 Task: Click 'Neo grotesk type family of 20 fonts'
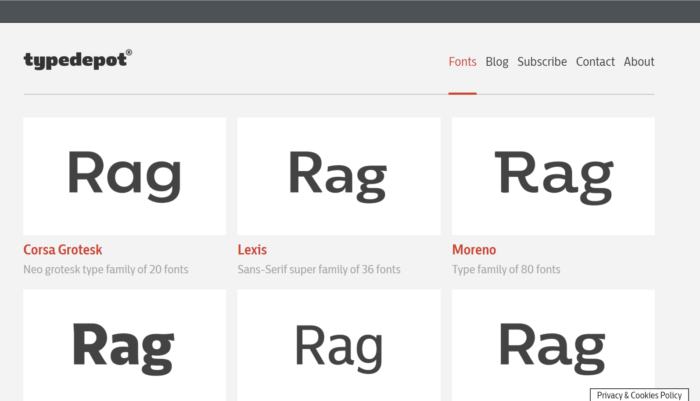[x=106, y=269]
